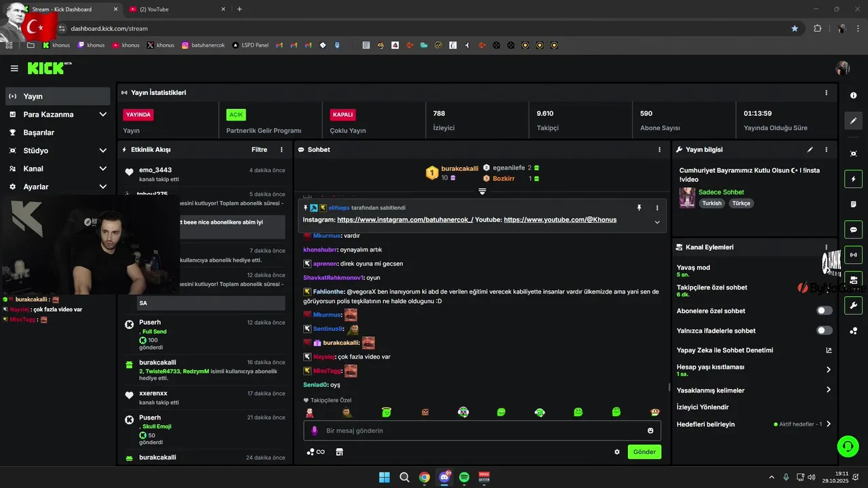Screen dimensions: 868x488
Task: Click the note icon in the right sidebar
Action: click(853, 204)
